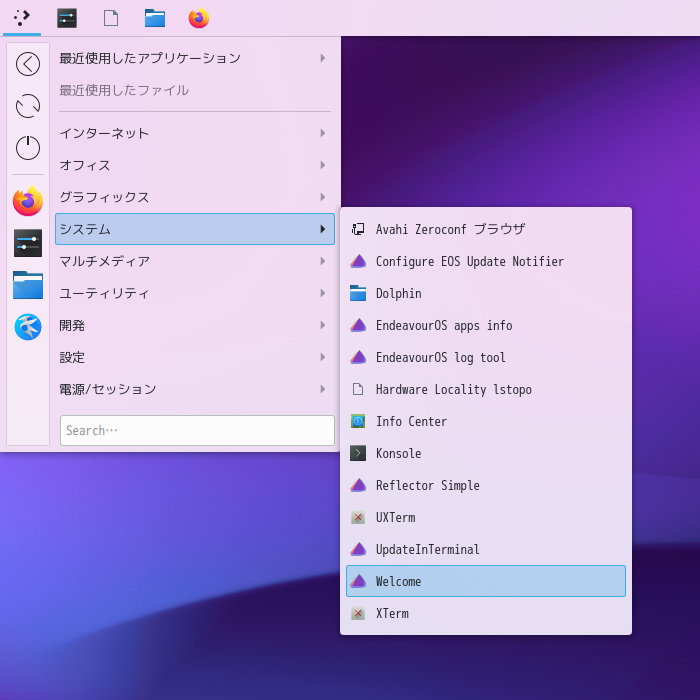Image resolution: width=700 pixels, height=700 pixels.
Task: Click the Info Center icon
Action: coord(358,421)
